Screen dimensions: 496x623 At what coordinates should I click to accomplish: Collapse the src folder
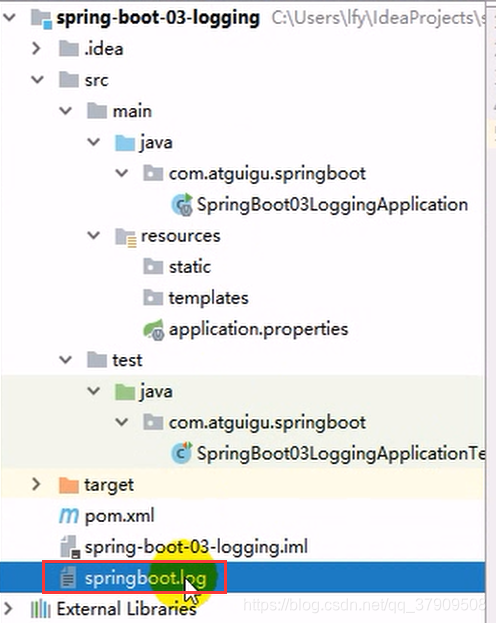37,80
